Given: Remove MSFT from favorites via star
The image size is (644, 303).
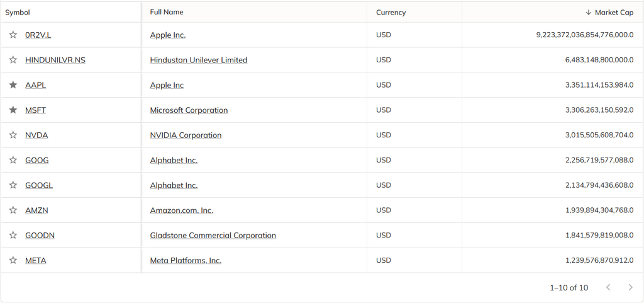Looking at the screenshot, I should 13,110.
